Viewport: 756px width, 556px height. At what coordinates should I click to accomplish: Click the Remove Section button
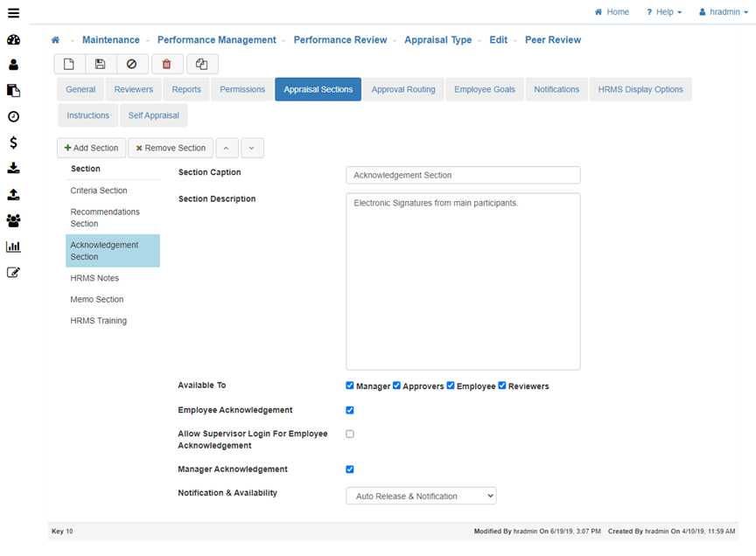pos(171,149)
